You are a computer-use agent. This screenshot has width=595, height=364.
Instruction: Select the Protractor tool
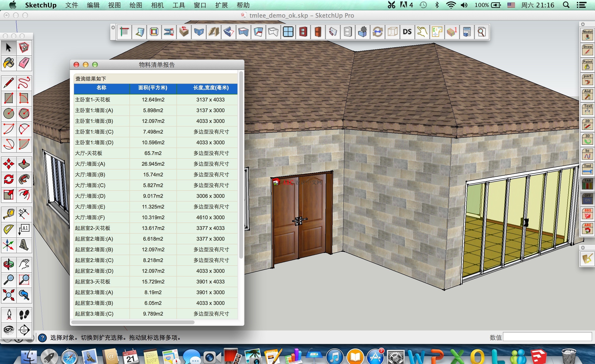click(9, 229)
